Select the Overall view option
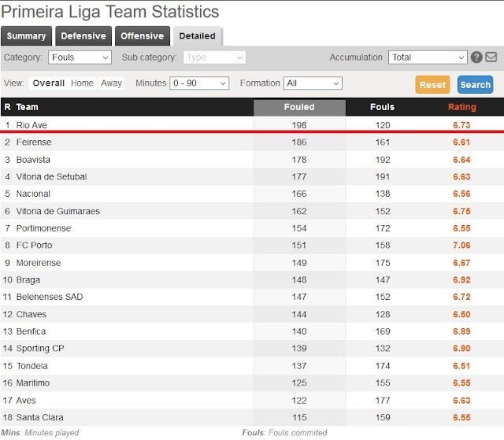 49,83
